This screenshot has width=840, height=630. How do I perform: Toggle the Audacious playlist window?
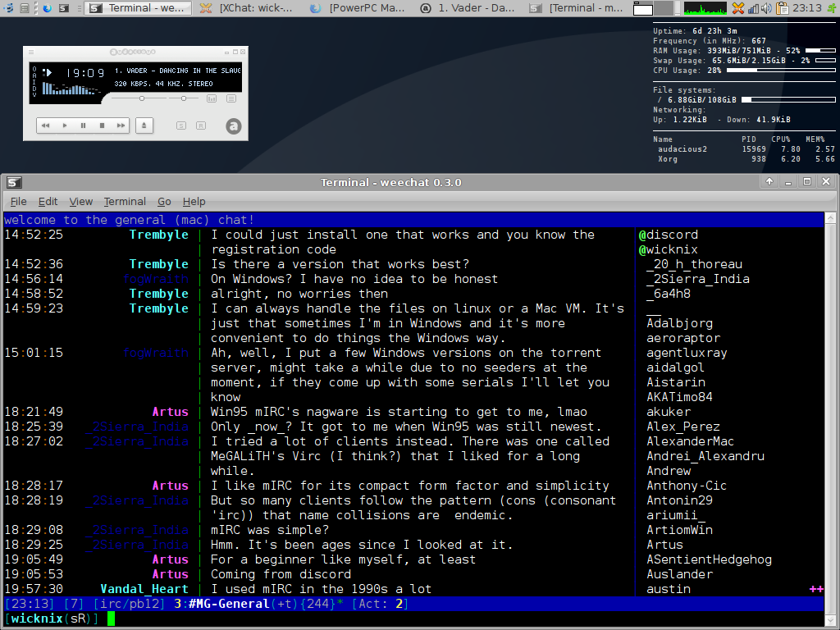pos(231,98)
